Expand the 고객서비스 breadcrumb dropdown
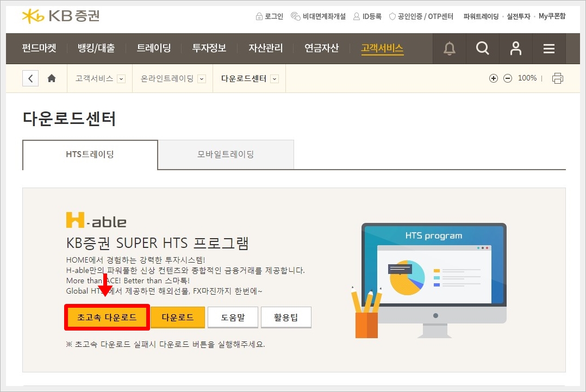586x392 pixels. coord(121,79)
